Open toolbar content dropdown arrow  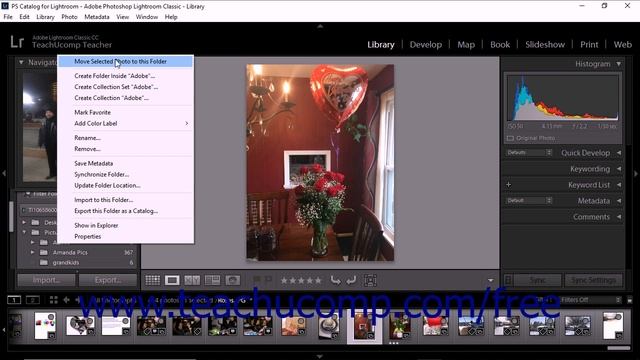point(491,280)
